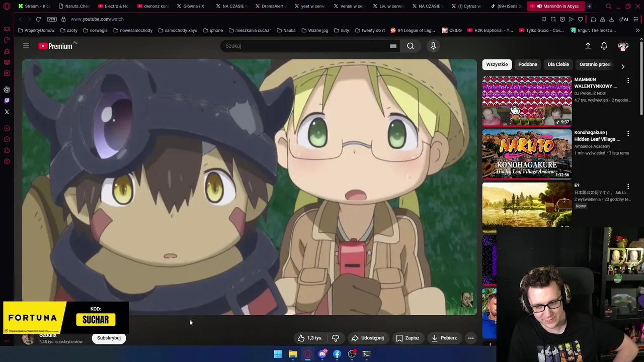The width and height of the screenshot is (644, 362).
Task: Search open tabs with the magnifier icon
Action: pyautogui.click(x=608, y=6)
